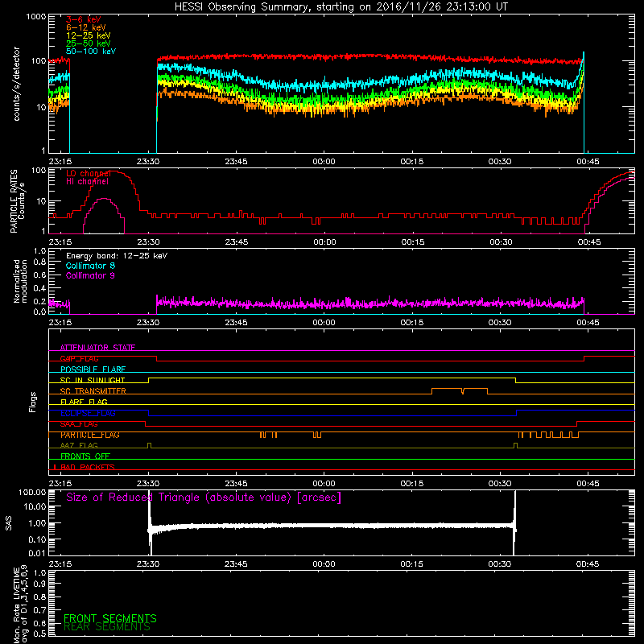Click the '0.01' tick on SAS axis
Image resolution: width=644 pixels, height=644 pixels.
37,553
